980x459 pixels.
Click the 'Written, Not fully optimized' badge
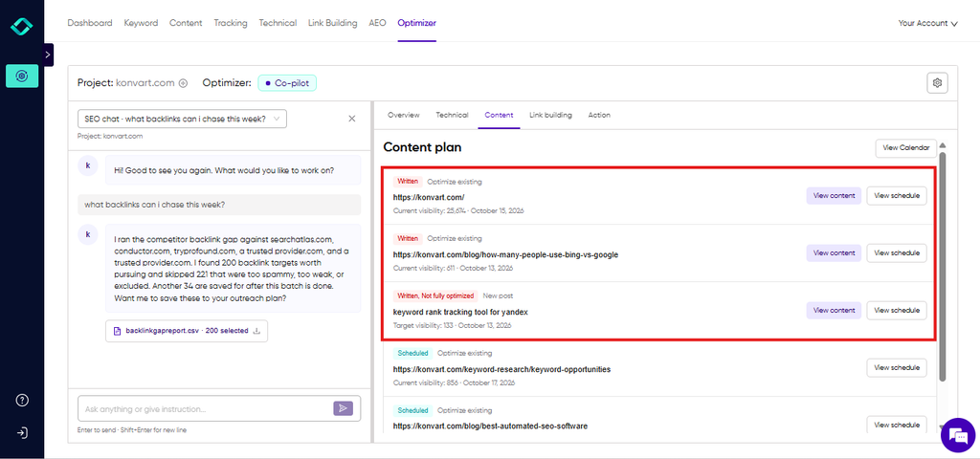pyautogui.click(x=435, y=296)
